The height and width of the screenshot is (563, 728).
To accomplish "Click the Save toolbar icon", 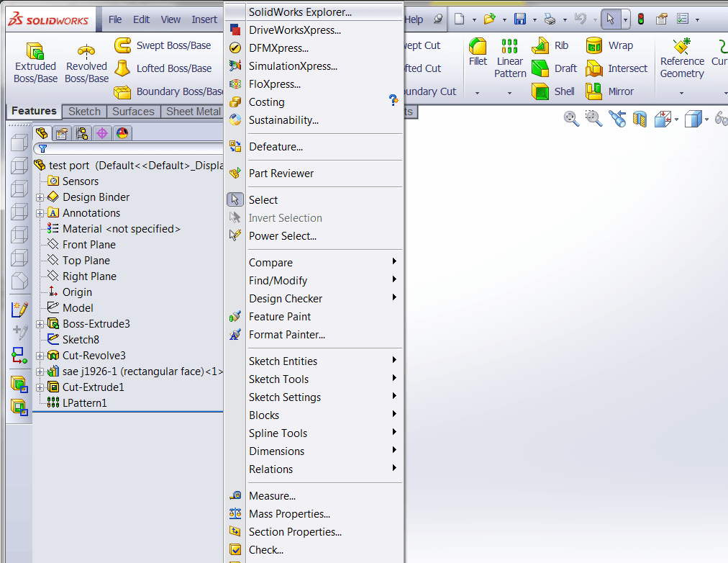I will [520, 19].
